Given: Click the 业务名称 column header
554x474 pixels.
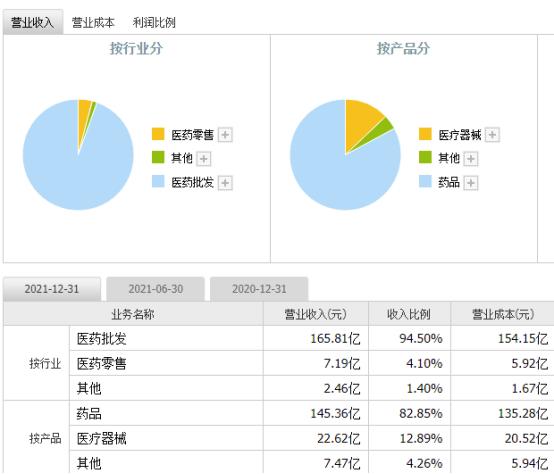Looking at the screenshot, I should point(133,314).
